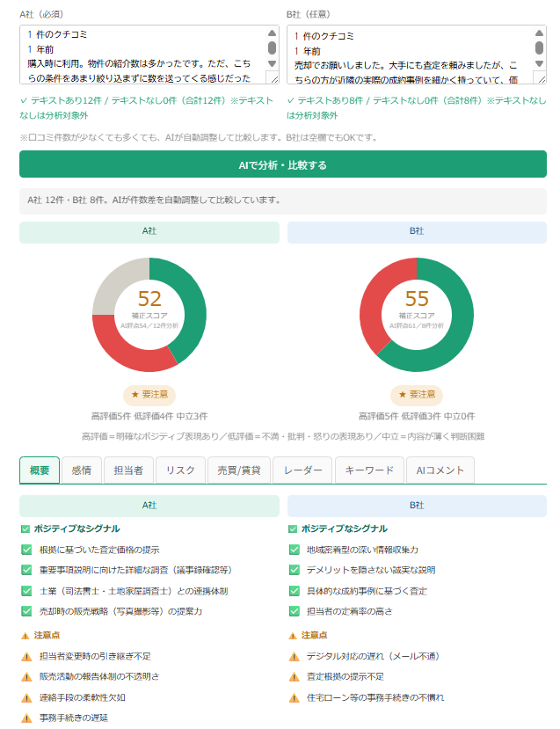Select the キーワード tab
This screenshot has width=560, height=729.
[369, 470]
